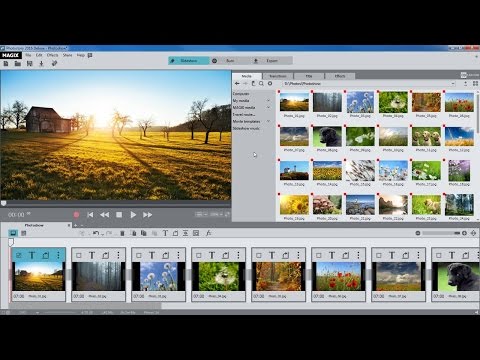This screenshot has width=480, height=360.
Task: Open the folder path dropdown arrow
Action: coord(453,84)
